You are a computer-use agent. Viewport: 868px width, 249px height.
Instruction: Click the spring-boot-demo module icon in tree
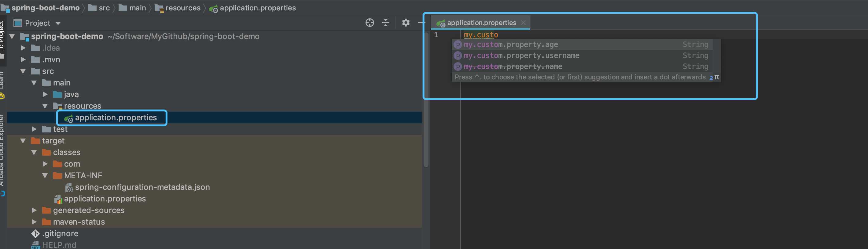point(24,37)
